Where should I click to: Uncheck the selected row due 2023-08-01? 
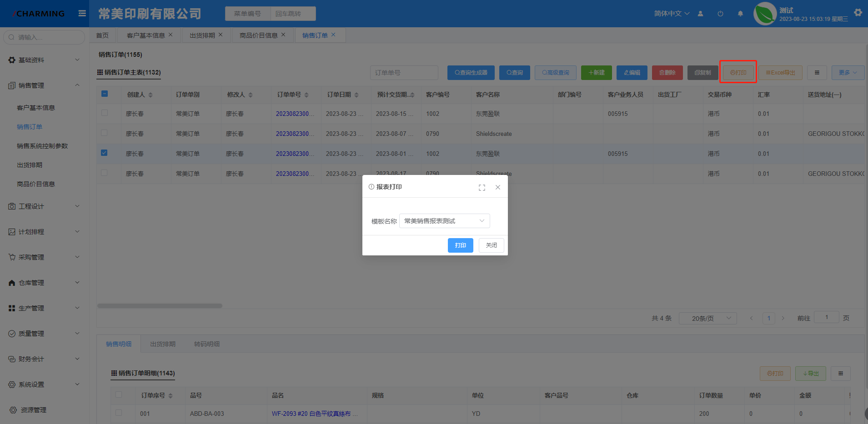coord(105,153)
